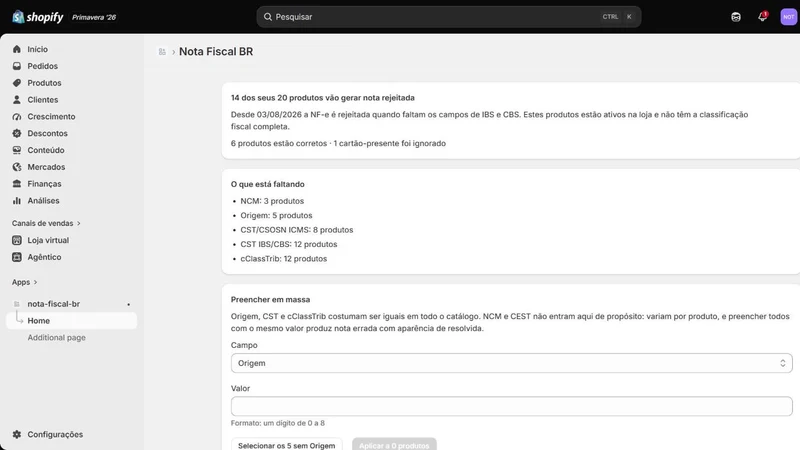Open Finanças page
800x450 pixels.
coord(44,184)
